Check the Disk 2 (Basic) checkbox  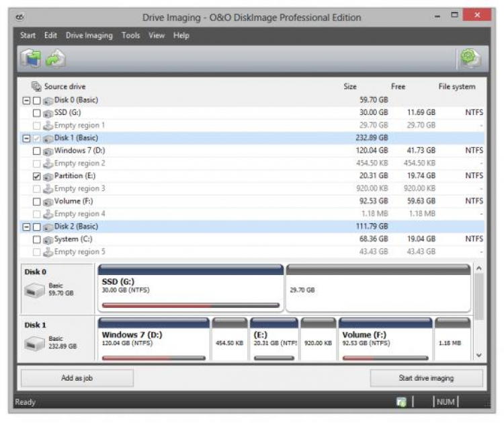click(x=37, y=227)
